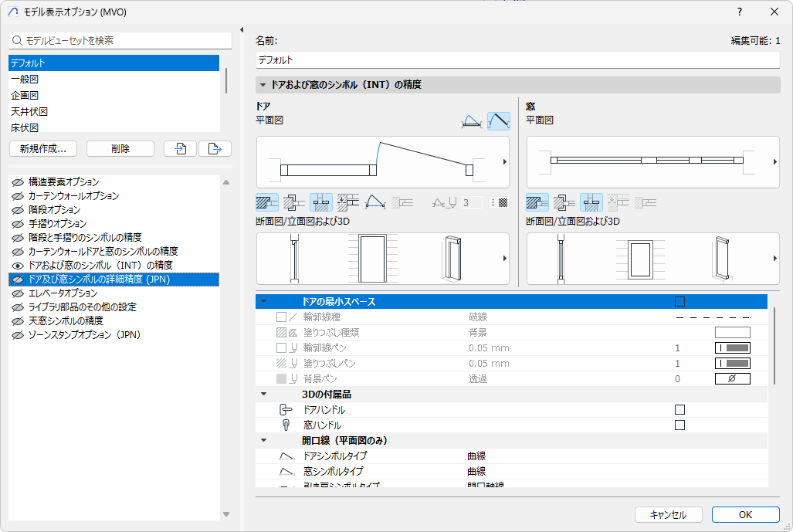Screen dimensions: 793x532
Task: Collapse left panel with the small arrow
Action: [241, 30]
